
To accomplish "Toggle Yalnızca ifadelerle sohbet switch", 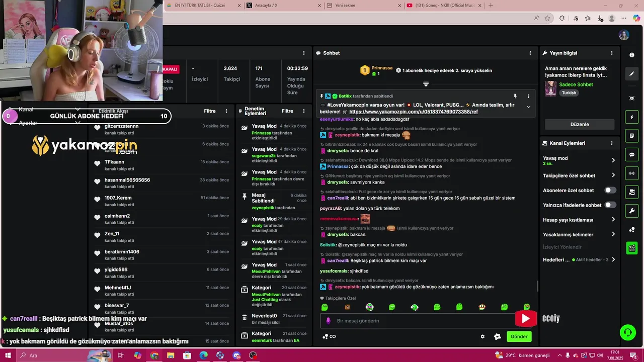I will pyautogui.click(x=610, y=205).
